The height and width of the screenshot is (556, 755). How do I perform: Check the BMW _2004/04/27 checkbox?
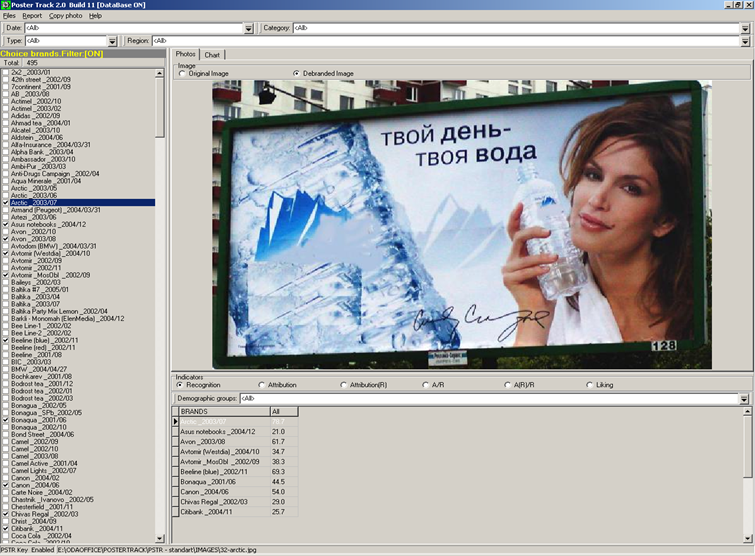click(x=6, y=370)
